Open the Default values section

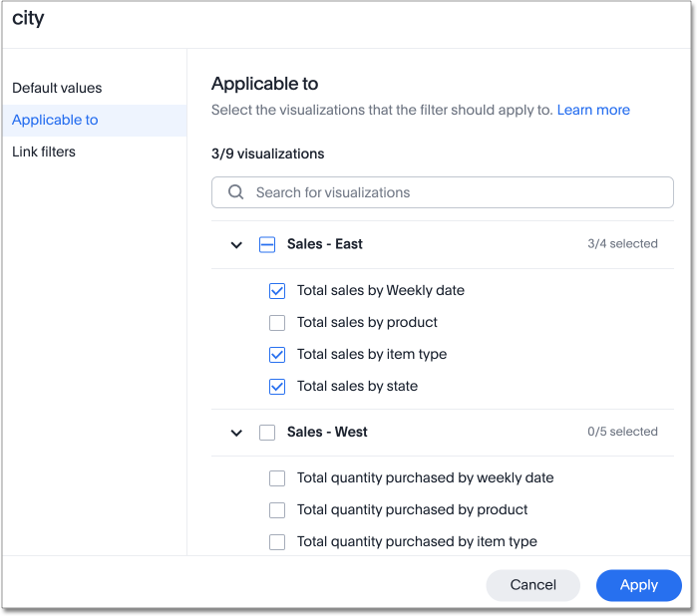pos(57,88)
